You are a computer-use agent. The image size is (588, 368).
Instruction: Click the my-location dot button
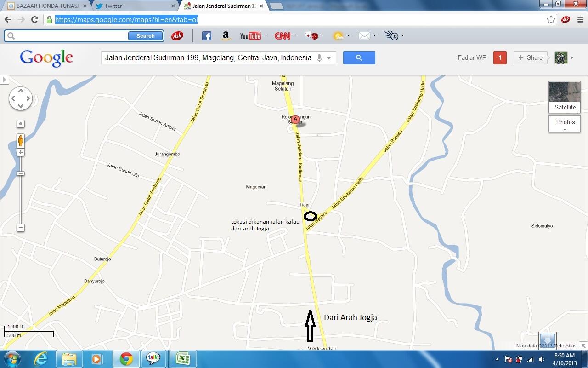click(21, 124)
